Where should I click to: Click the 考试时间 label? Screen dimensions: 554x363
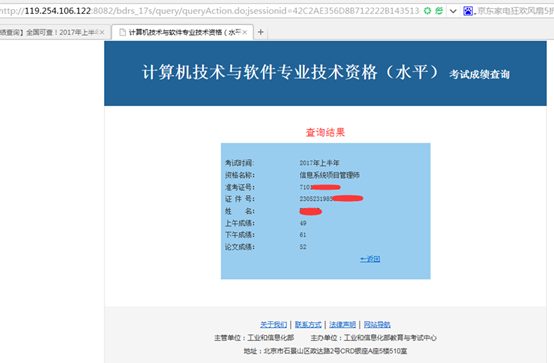point(240,163)
